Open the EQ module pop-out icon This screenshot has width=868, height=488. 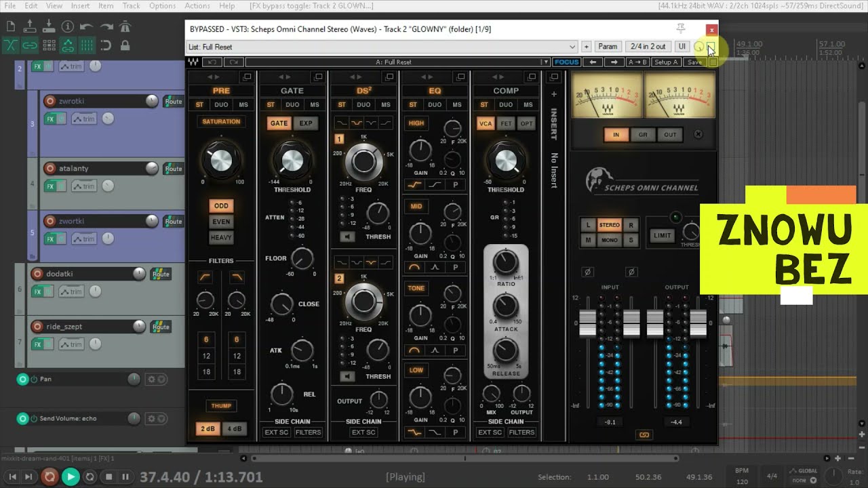pyautogui.click(x=461, y=77)
